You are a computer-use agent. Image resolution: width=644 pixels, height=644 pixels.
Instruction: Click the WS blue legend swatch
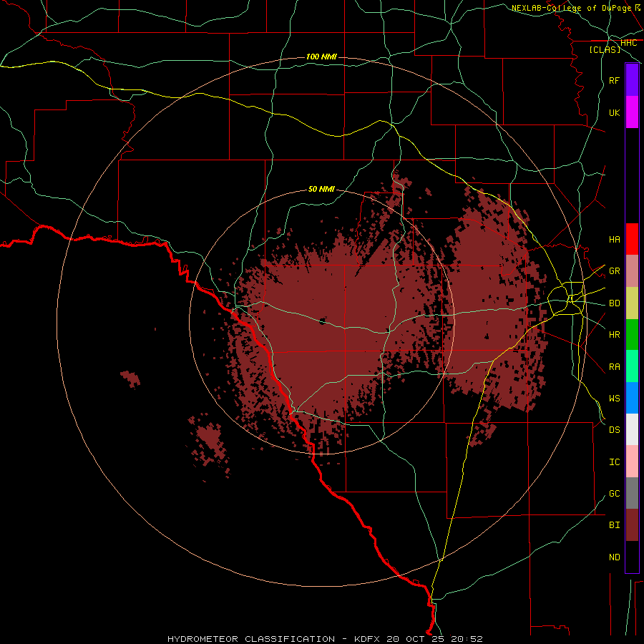point(632,398)
